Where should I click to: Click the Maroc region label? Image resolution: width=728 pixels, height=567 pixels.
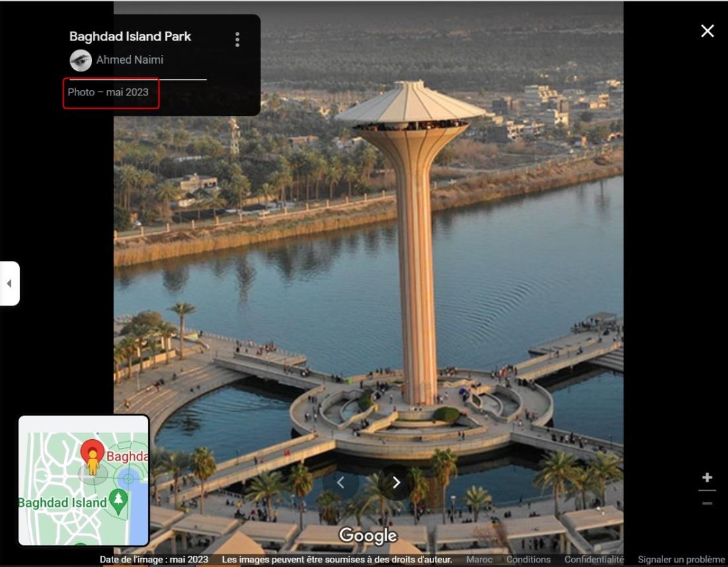pyautogui.click(x=479, y=560)
